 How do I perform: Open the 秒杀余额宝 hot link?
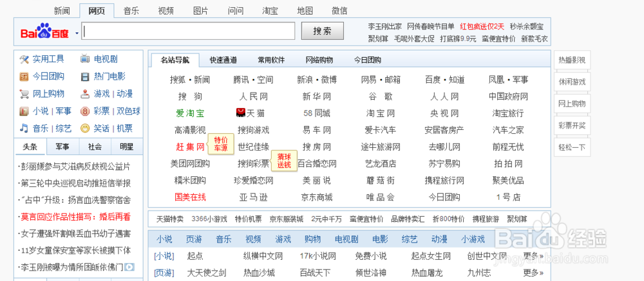pos(527,26)
